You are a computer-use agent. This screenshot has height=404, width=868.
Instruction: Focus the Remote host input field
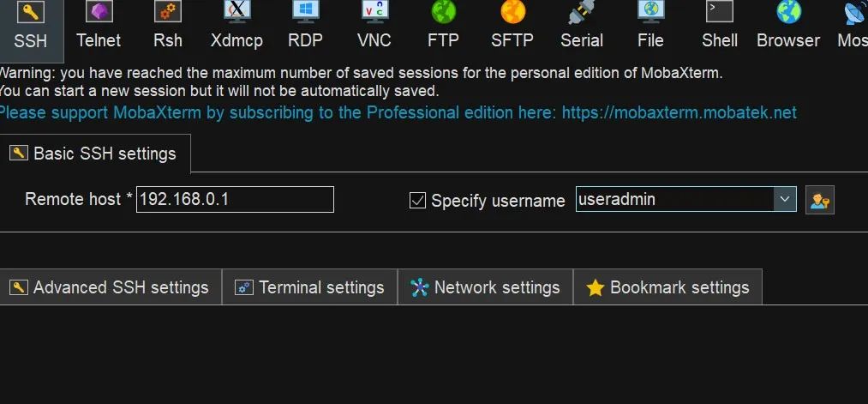pyautogui.click(x=236, y=200)
